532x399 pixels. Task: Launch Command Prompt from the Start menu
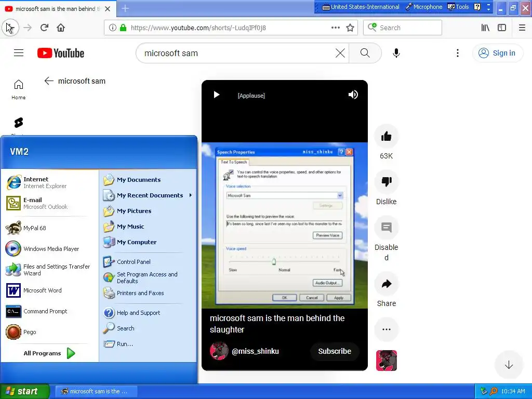49,311
